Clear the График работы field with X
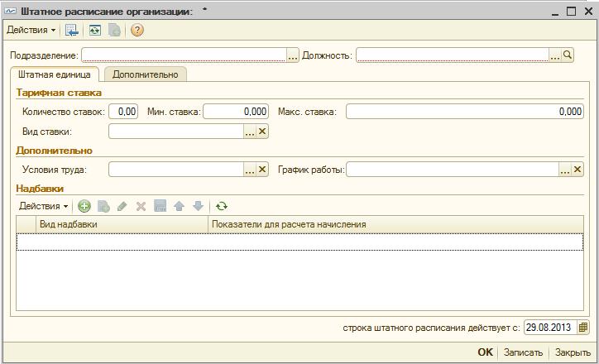This screenshot has width=599, height=364. pos(578,170)
